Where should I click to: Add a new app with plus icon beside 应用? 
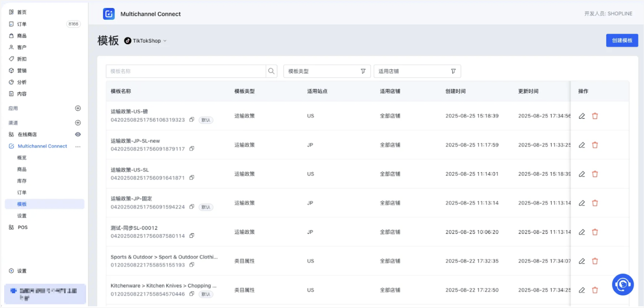tap(78, 108)
